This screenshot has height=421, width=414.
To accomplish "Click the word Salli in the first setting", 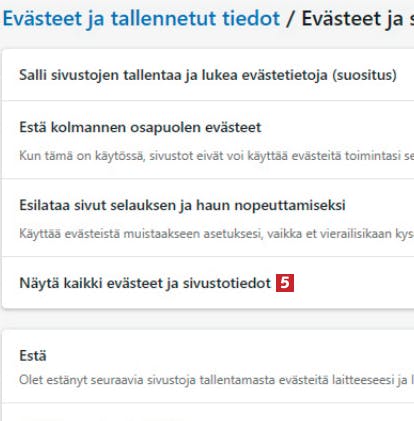I will click(33, 75).
